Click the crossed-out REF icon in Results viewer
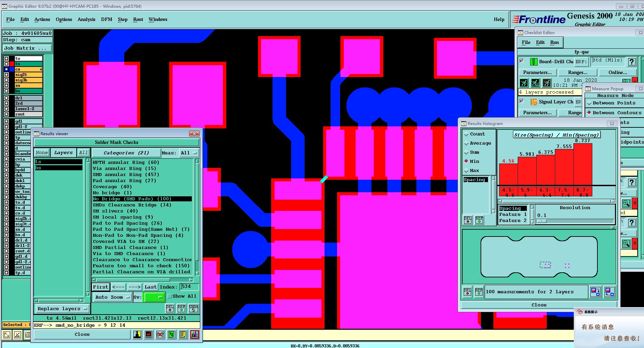Image resolution: width=644 pixels, height=348 pixels. click(160, 334)
